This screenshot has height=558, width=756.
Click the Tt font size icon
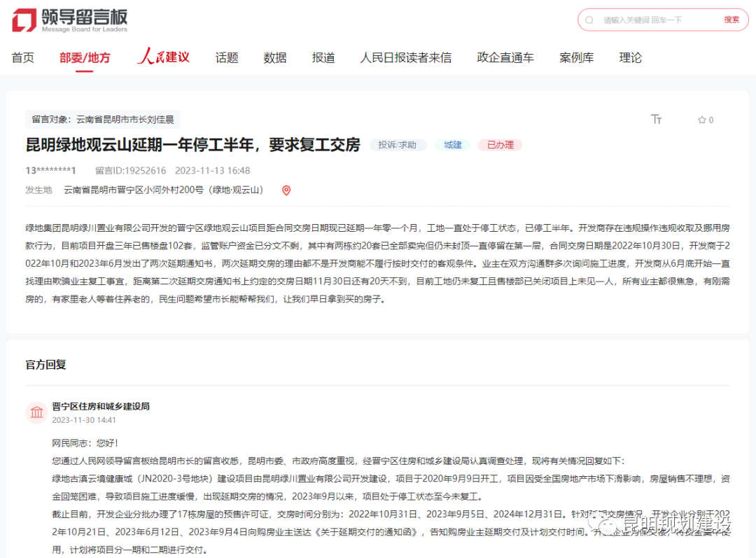[x=657, y=120]
